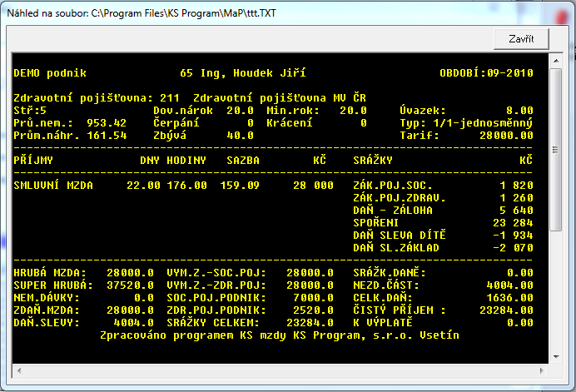Click the 'PŘÍJMY' column header

(x=33, y=160)
